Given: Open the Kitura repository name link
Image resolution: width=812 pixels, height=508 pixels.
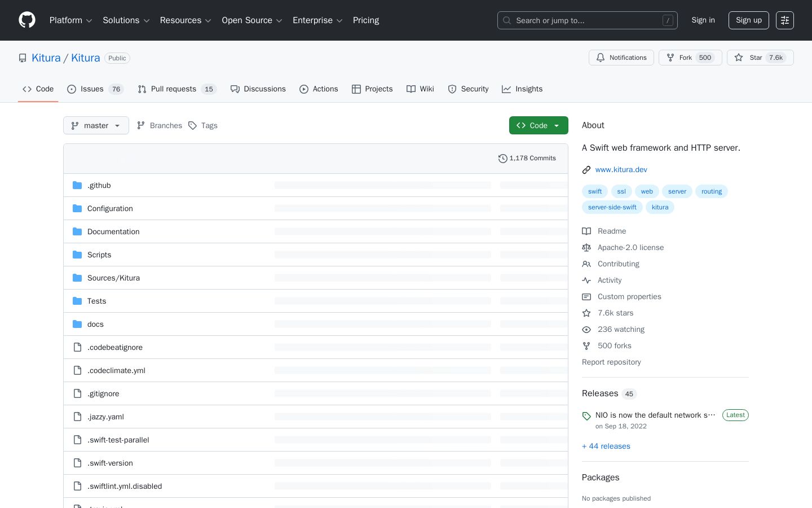Looking at the screenshot, I should pos(86,58).
